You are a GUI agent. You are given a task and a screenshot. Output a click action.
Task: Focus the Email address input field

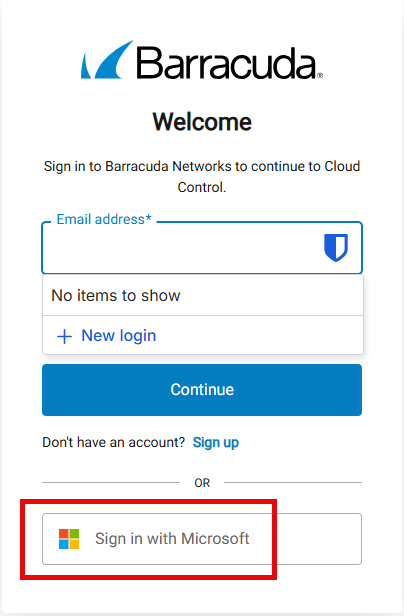tap(202, 248)
